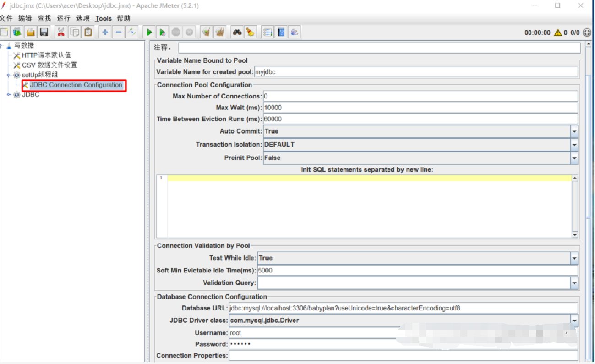Open the Preinit Pool dropdown

(x=574, y=158)
